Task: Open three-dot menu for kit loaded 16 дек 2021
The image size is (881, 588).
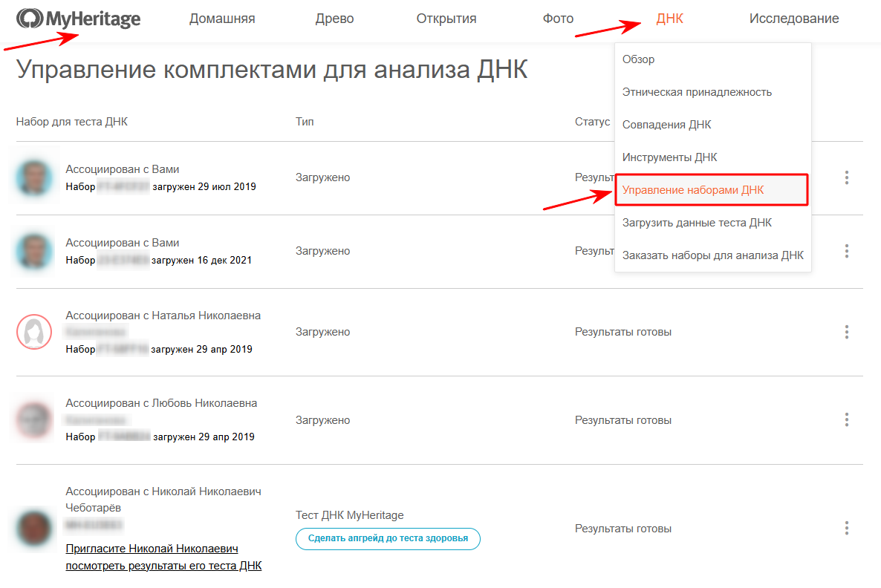Action: tap(846, 251)
